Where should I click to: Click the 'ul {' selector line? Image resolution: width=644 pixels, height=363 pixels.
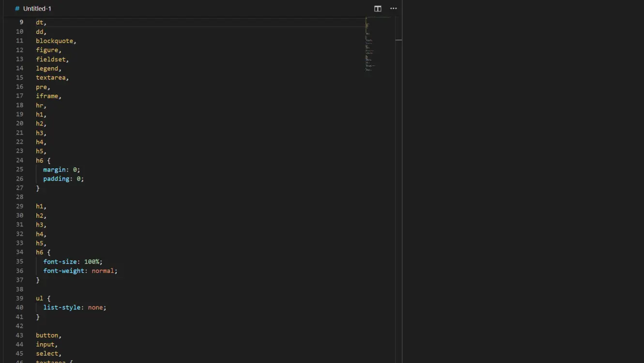43,298
